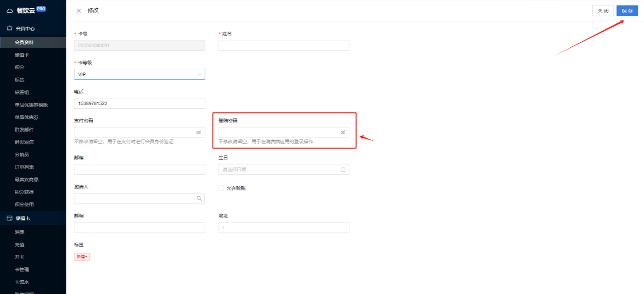Click the magnifier icon in 邀请人 field

pyautogui.click(x=199, y=199)
